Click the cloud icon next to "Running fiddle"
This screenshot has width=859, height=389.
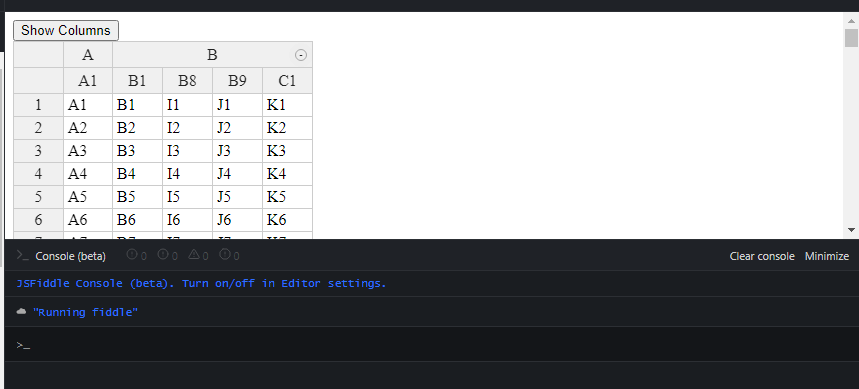(x=21, y=312)
